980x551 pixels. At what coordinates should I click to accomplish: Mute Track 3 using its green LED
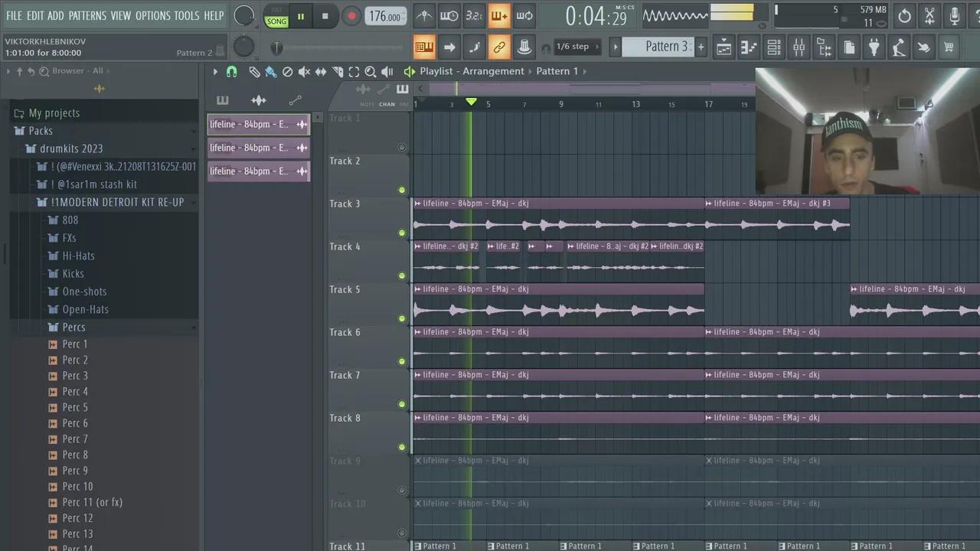(x=402, y=233)
